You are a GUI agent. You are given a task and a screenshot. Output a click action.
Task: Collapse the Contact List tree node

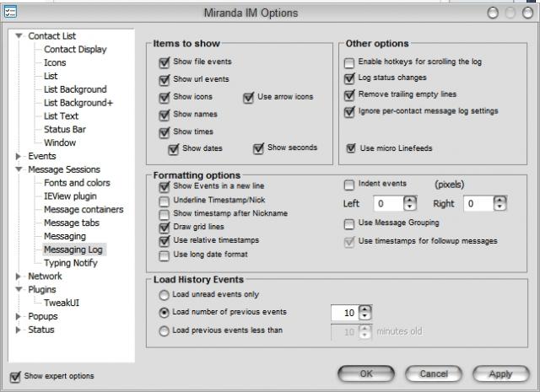(x=19, y=35)
